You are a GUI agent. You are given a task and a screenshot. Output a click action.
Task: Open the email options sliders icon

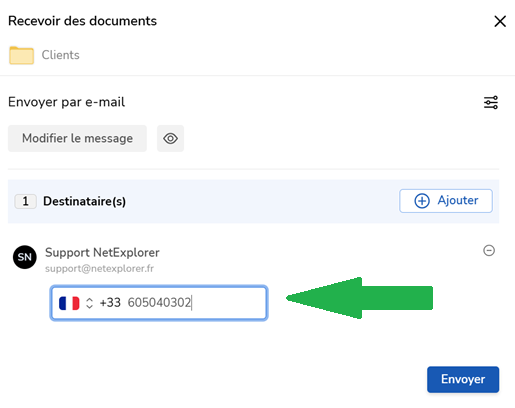491,102
